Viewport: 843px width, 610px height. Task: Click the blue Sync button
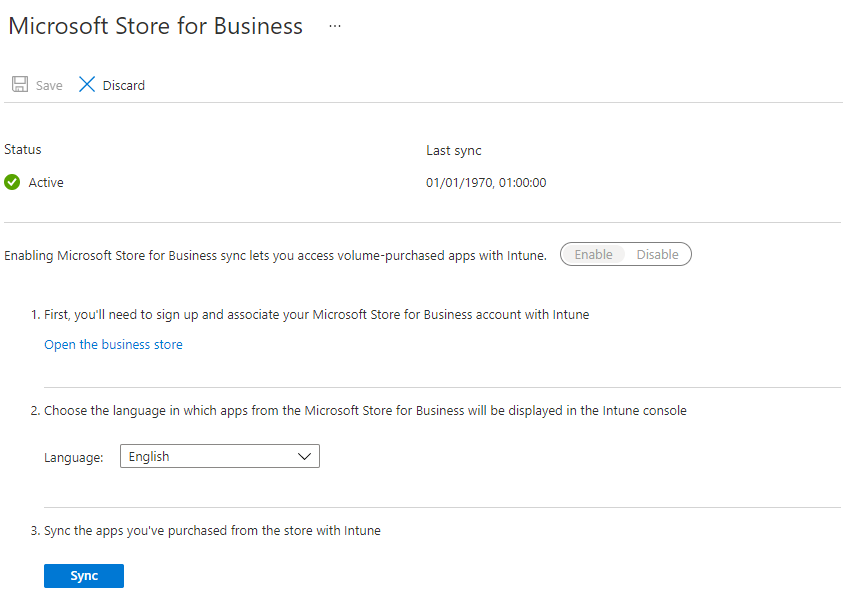(84, 576)
